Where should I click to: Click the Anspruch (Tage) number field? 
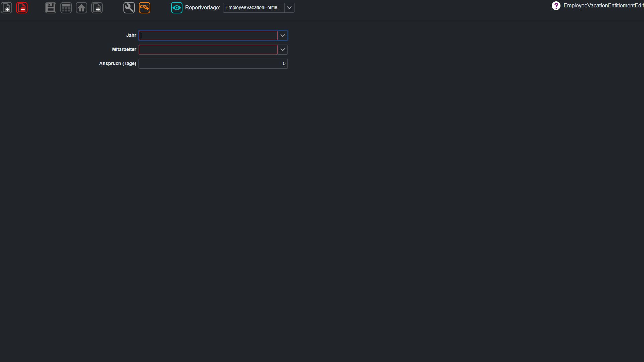click(x=213, y=64)
